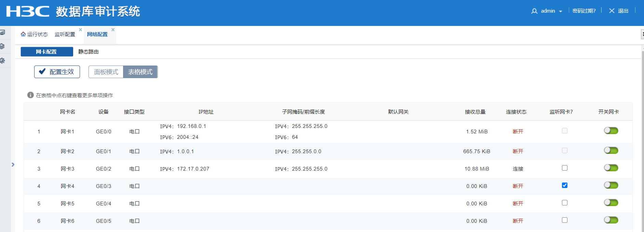644x232 pixels.
Task: Toggle the 网卡4 on/off switch
Action: coord(611,185)
